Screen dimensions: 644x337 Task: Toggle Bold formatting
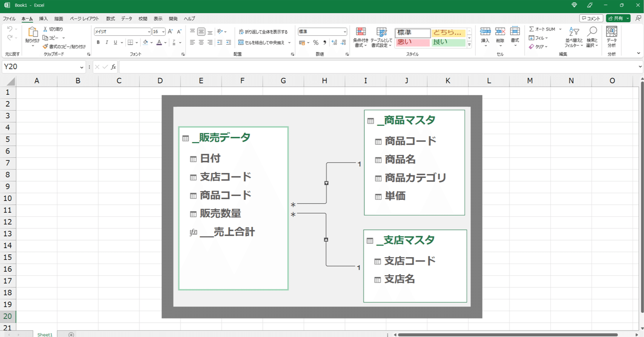[x=98, y=43]
